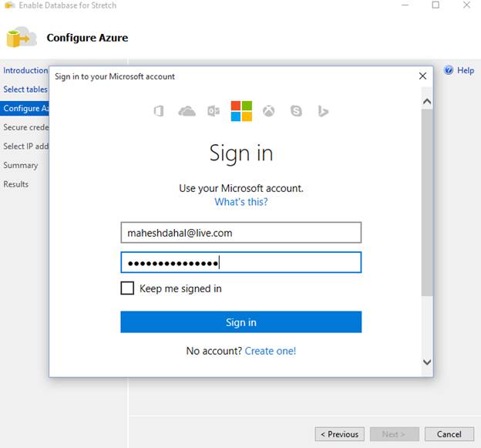The height and width of the screenshot is (448, 481).
Task: Click the Xbox icon in sign-in header
Action: 269,111
